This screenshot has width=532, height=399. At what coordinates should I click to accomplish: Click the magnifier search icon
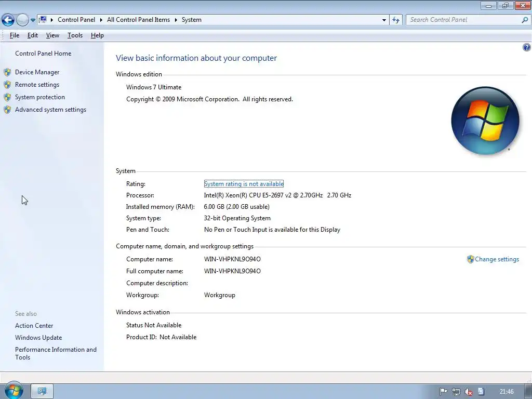pyautogui.click(x=525, y=20)
